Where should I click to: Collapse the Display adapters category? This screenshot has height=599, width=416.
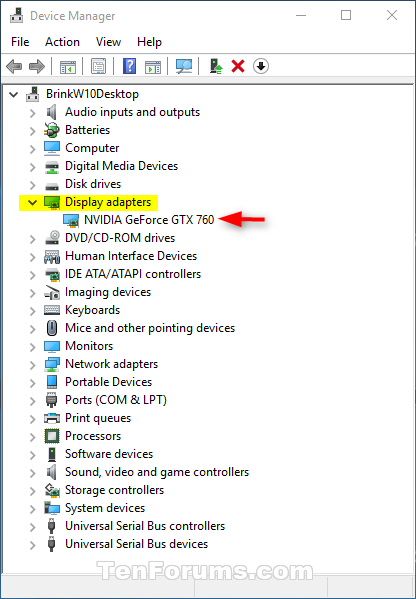coord(32,202)
